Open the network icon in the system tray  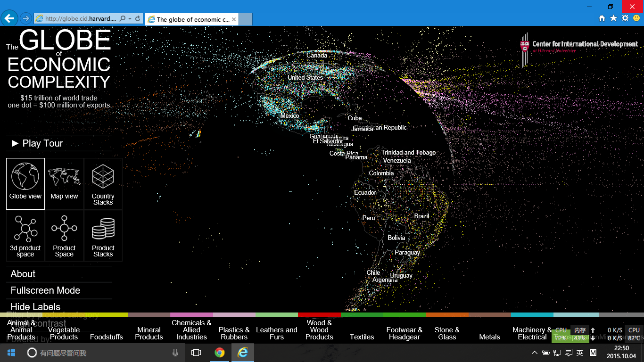pos(557,353)
